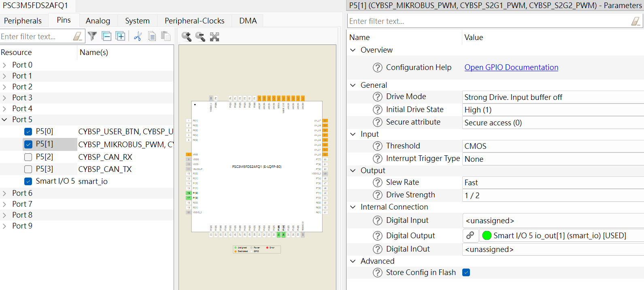This screenshot has width=644, height=290.
Task: Switch to the Peripheral-Clocks tab
Action: [x=194, y=21]
